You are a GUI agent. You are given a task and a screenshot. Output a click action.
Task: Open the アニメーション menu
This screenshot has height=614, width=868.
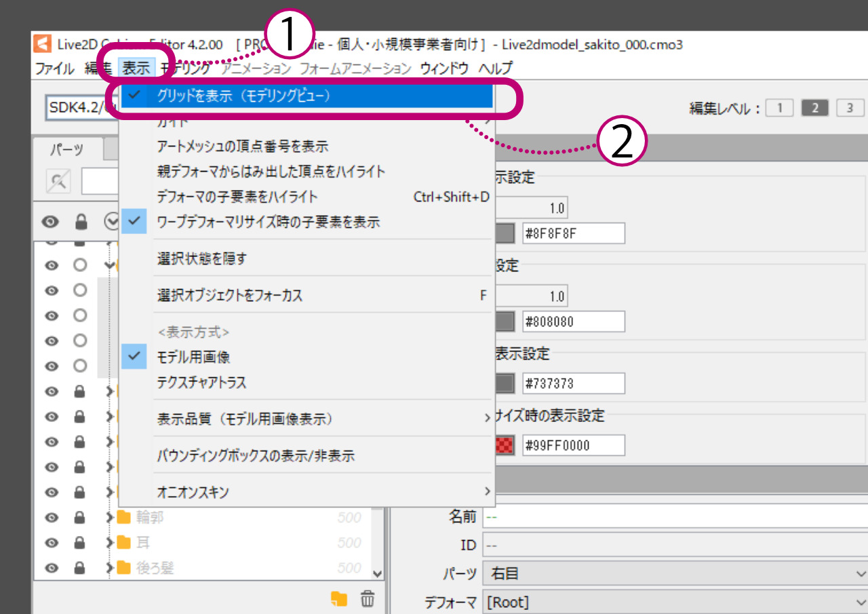tap(256, 69)
